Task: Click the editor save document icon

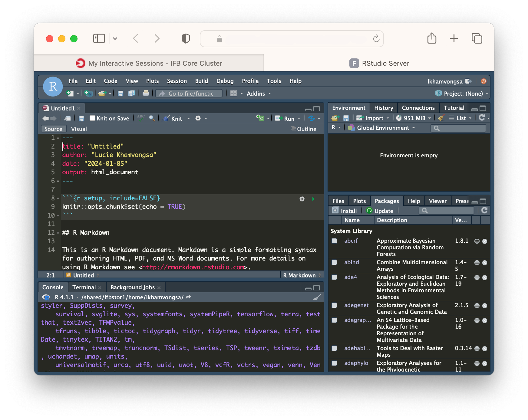Action: click(x=81, y=118)
